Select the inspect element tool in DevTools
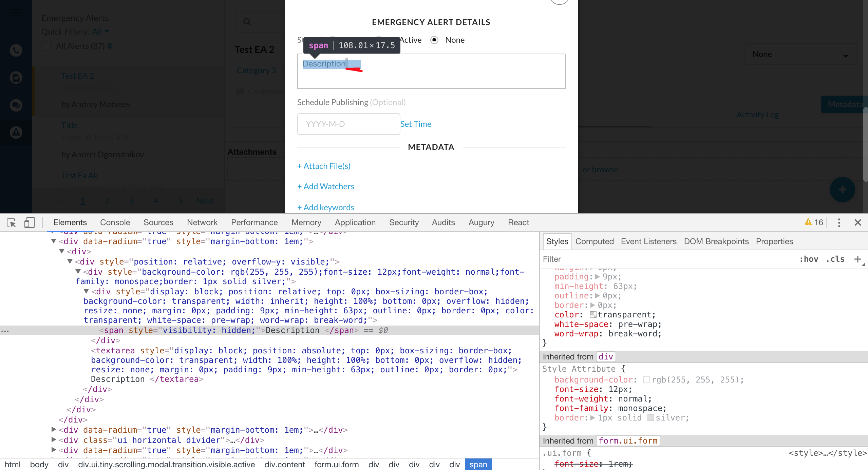Viewport: 868px width, 470px height. (x=11, y=222)
